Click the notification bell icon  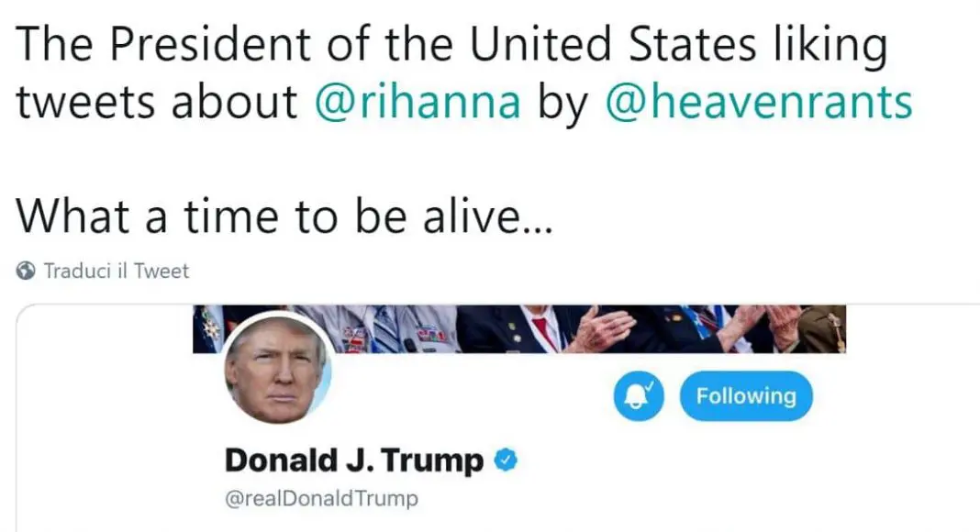640,397
